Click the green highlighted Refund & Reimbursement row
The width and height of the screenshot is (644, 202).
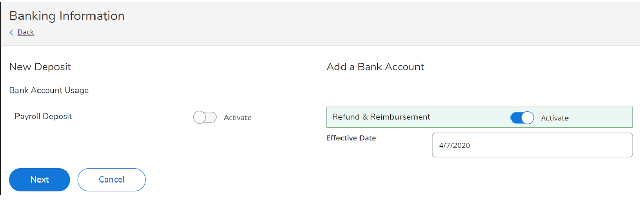click(x=480, y=117)
